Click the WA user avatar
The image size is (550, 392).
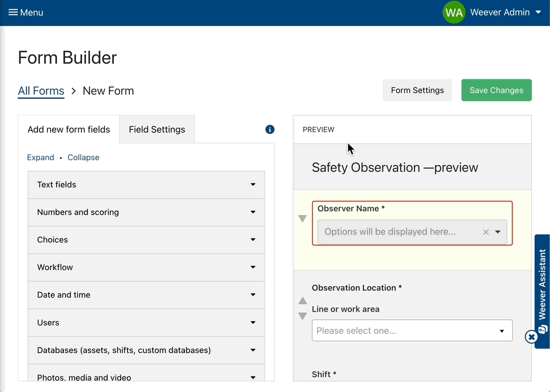coord(453,12)
